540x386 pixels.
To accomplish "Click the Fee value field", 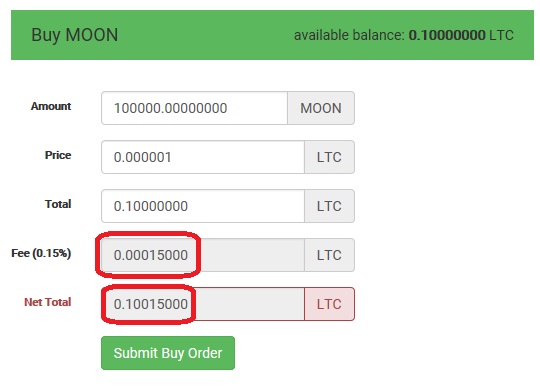I will point(203,255).
